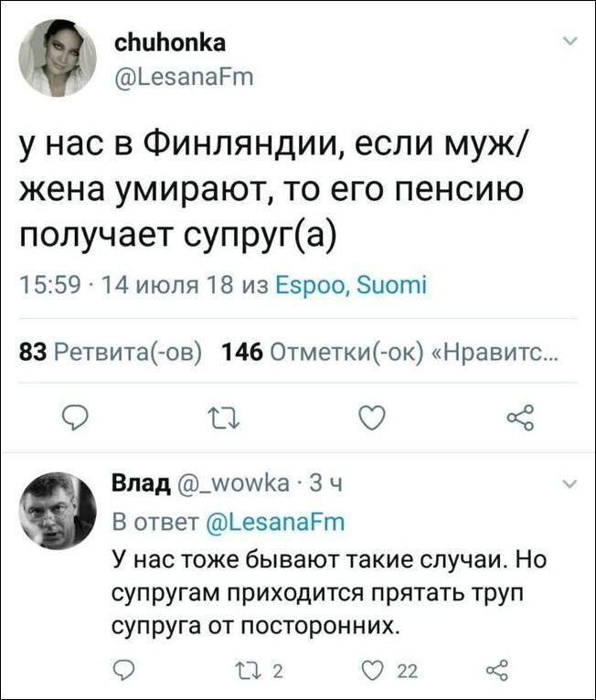Open the Espoo, Suomi location link
The image size is (596, 700).
pyautogui.click(x=351, y=285)
